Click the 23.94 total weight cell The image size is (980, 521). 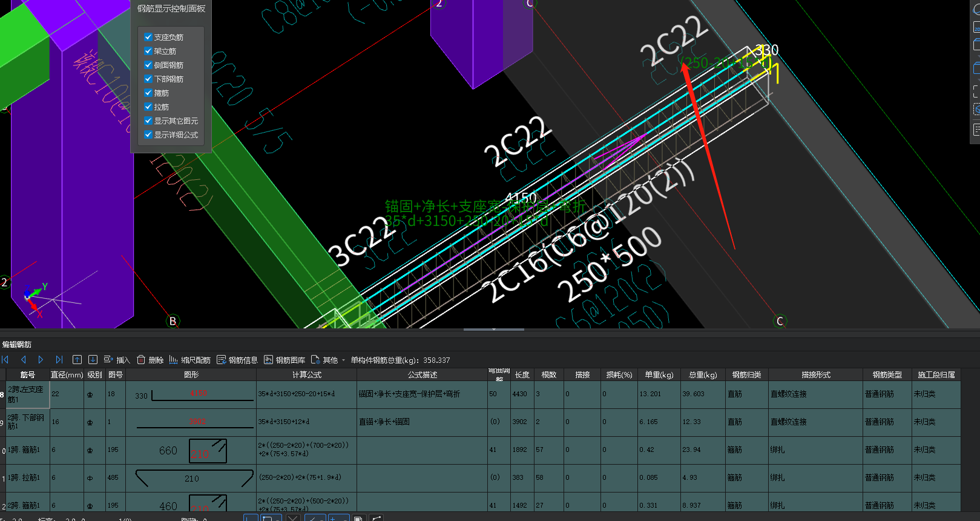coord(703,450)
